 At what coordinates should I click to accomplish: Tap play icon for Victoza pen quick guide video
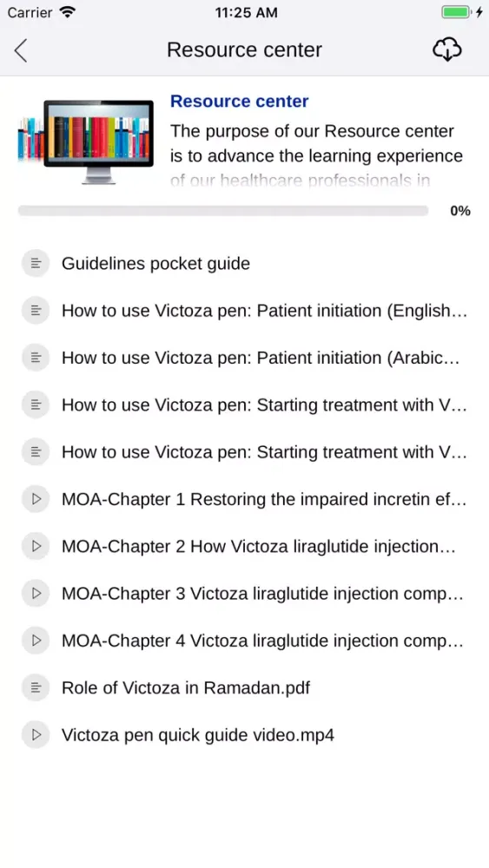click(36, 734)
